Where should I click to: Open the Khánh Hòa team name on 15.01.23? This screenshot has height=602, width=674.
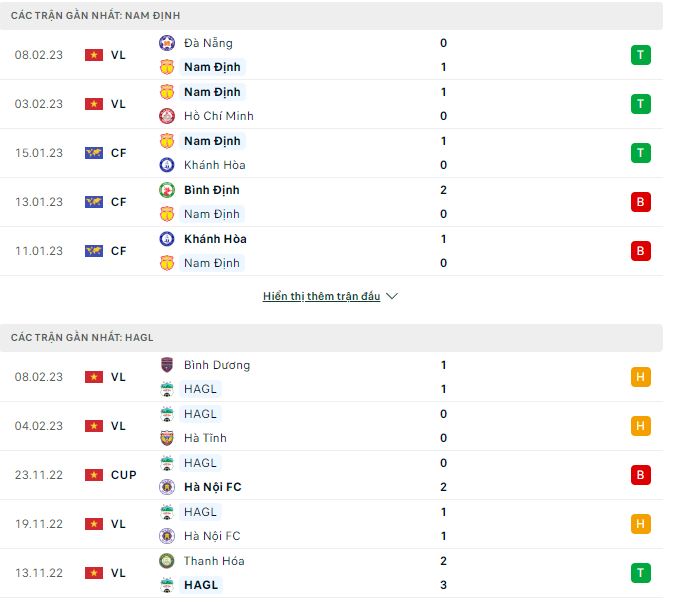click(214, 165)
